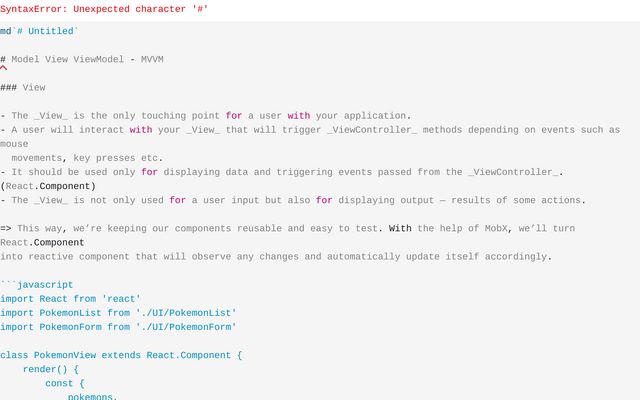This screenshot has height=400, width=640.
Task: Place cursor on the md`# Untitled` line
Action: [x=39, y=31]
